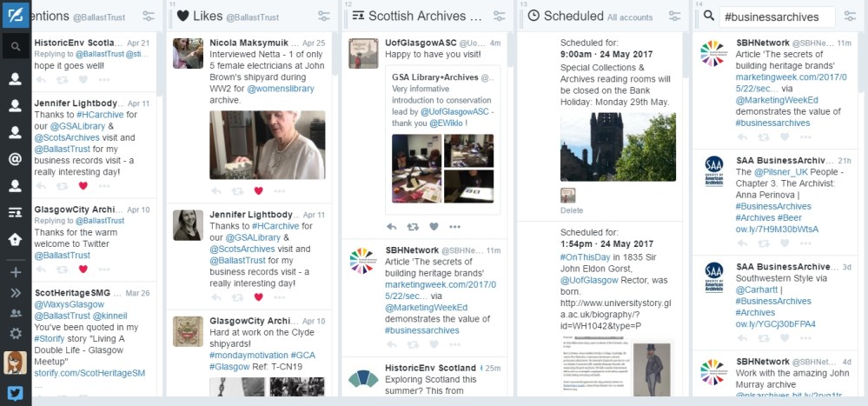Retweet the UofGlasgowASC tweet

pyautogui.click(x=412, y=226)
